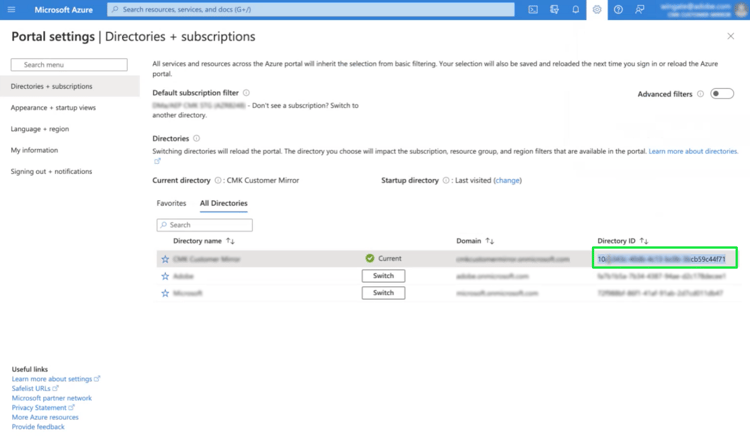The width and height of the screenshot is (750, 448).
Task: Open Cloud Shell from the top bar
Action: pyautogui.click(x=533, y=10)
